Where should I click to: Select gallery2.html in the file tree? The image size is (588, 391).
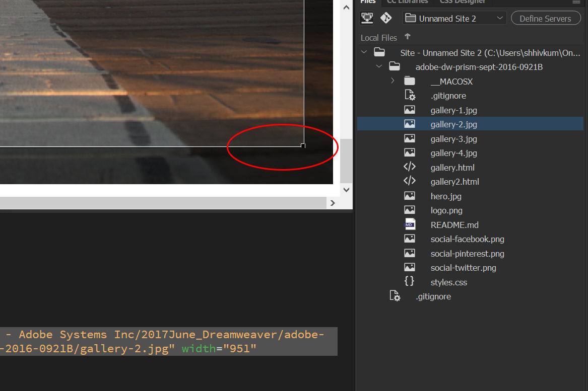pos(454,181)
